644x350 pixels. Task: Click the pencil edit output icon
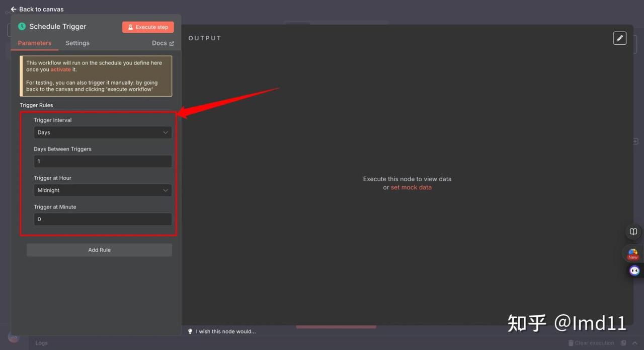click(x=619, y=38)
